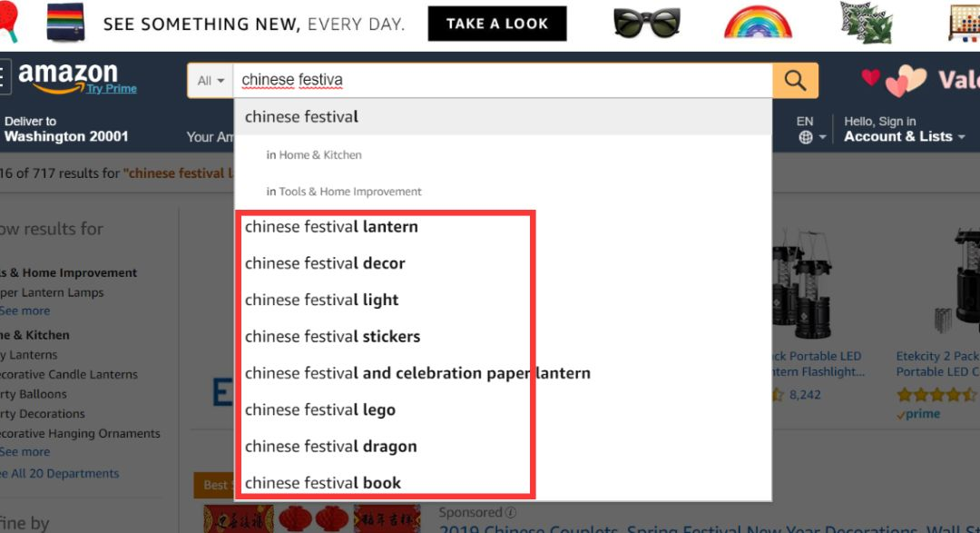
Task: Click the striped blanket banner image
Action: coord(65,23)
